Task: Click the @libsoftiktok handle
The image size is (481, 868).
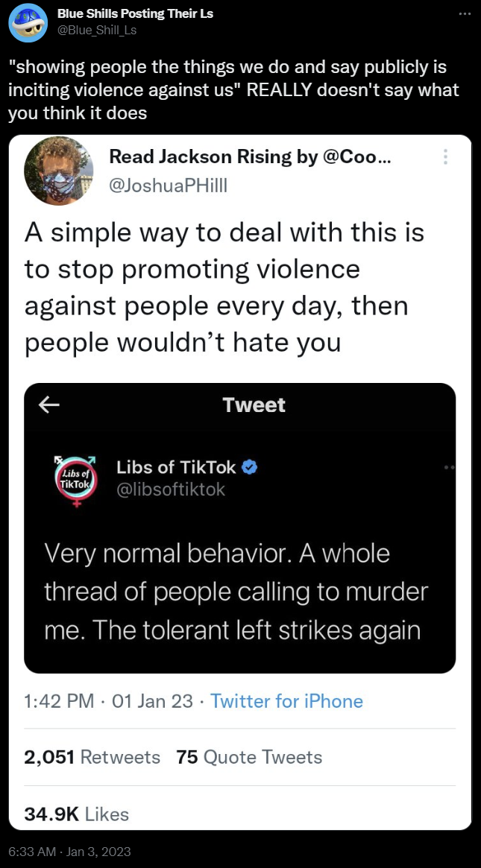Action: point(171,489)
